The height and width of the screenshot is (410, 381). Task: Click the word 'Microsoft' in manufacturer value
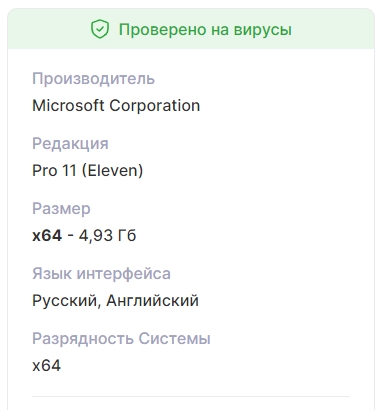tap(68, 106)
